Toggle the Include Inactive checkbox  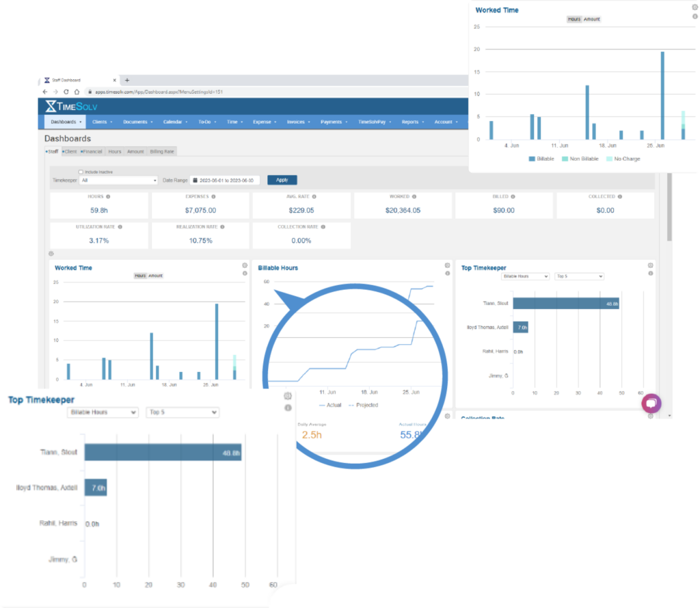point(81,172)
